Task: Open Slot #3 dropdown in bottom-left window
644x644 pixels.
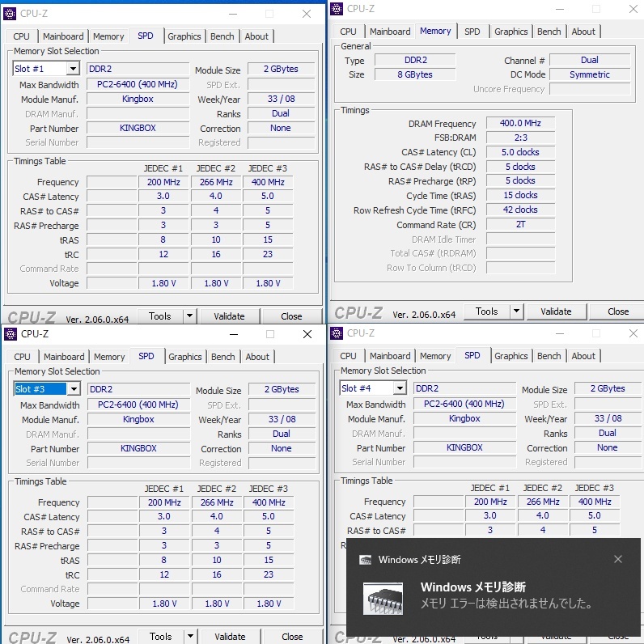Action: coord(74,388)
